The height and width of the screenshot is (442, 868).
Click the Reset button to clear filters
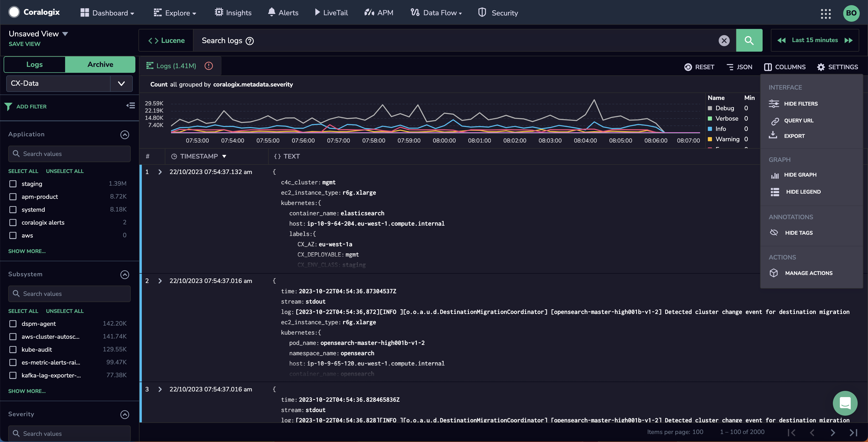click(699, 67)
